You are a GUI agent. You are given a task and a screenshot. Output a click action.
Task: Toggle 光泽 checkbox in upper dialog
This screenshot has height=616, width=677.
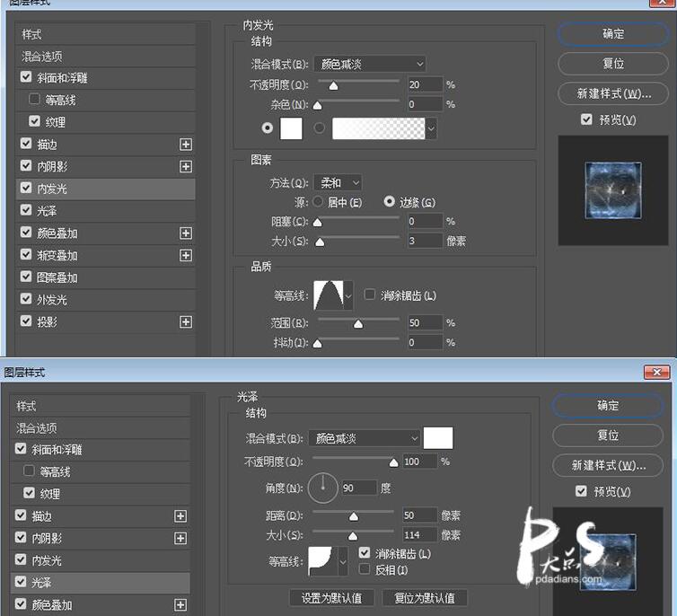(x=26, y=210)
